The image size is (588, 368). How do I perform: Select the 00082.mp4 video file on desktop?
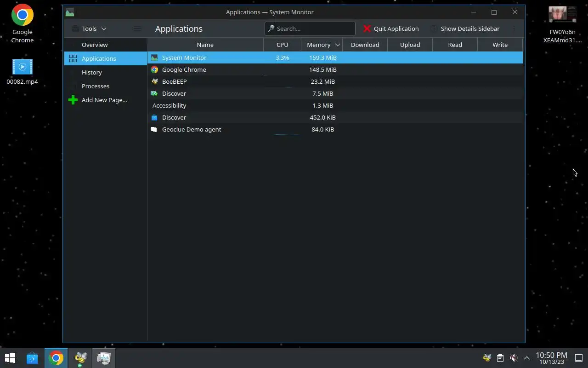tap(22, 72)
